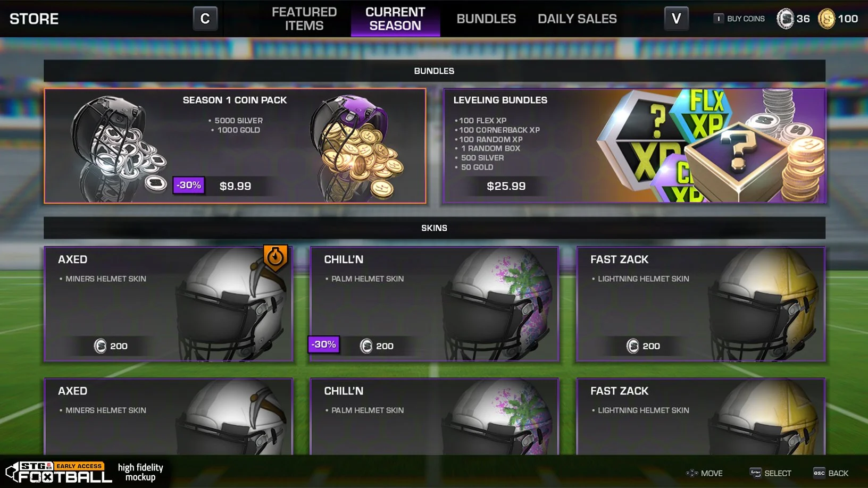Click the V key next-tab icon

coord(676,19)
